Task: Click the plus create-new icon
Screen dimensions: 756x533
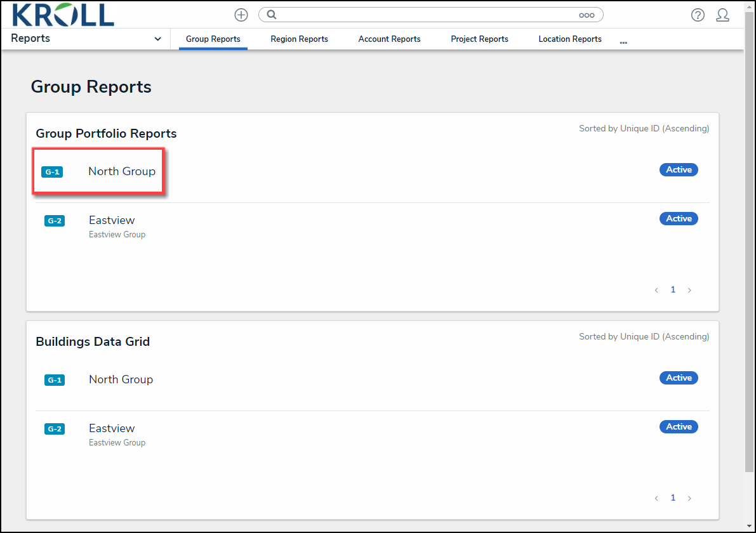Action: (x=241, y=15)
